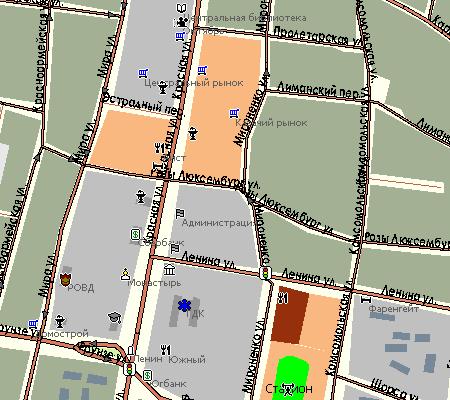Click the dollar icon at Югбанк
The width and height of the screenshot is (450, 400).
click(148, 376)
